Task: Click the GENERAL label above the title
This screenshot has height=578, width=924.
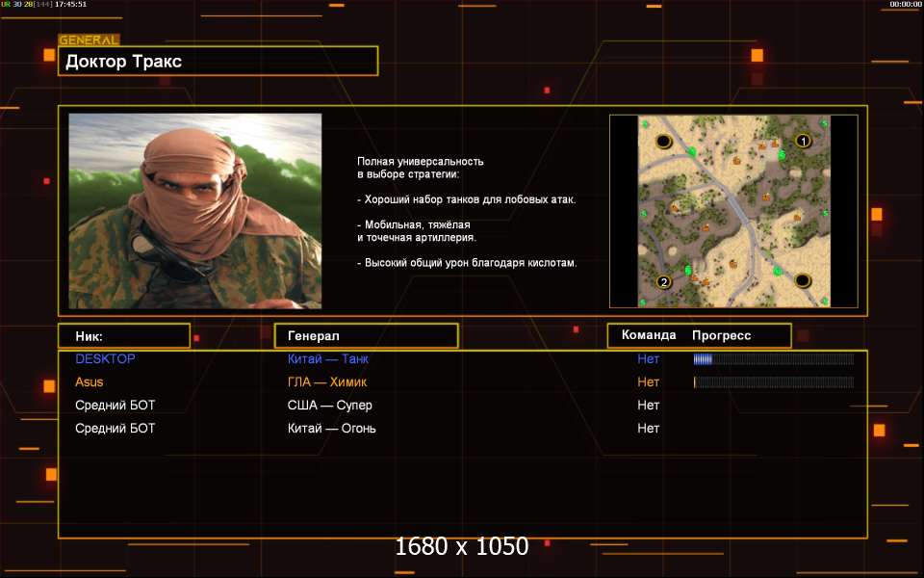Action: point(89,40)
